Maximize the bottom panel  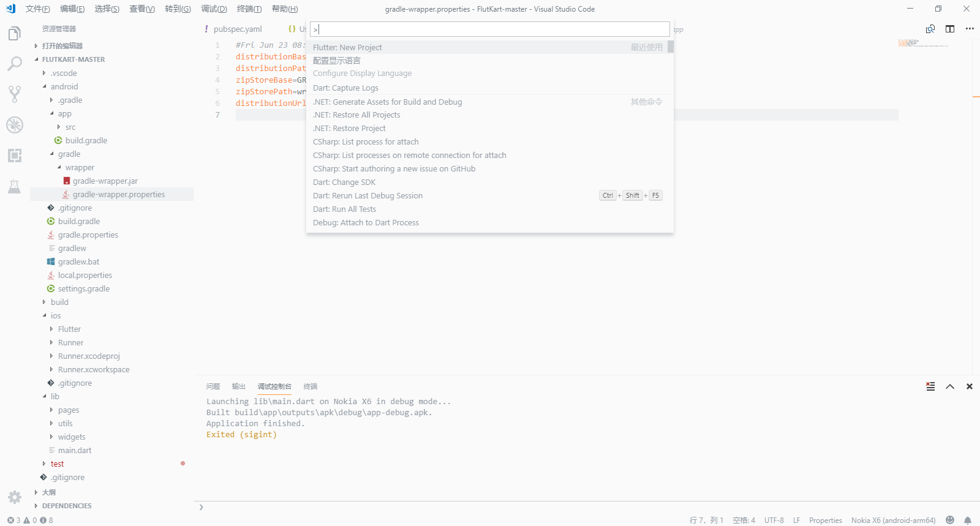(950, 386)
